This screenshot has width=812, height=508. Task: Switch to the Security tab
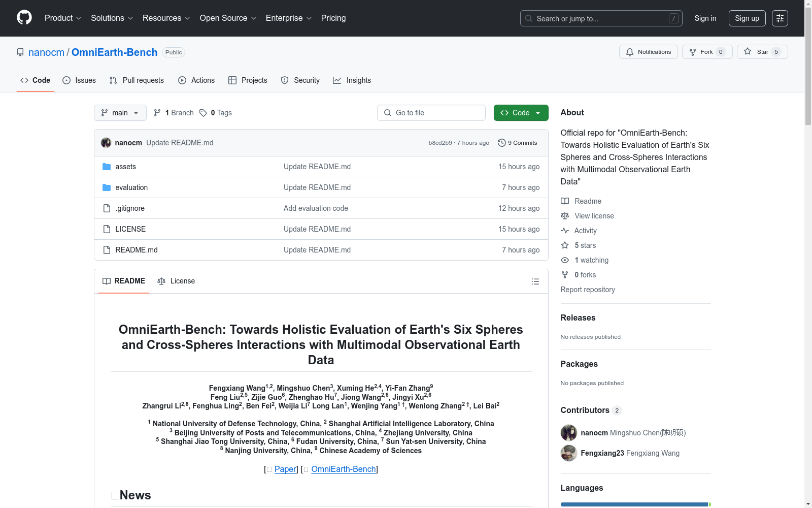coord(300,80)
